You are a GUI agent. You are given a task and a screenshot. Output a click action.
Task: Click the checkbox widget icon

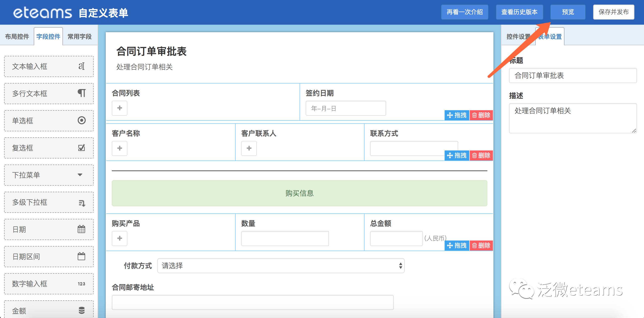point(81,148)
